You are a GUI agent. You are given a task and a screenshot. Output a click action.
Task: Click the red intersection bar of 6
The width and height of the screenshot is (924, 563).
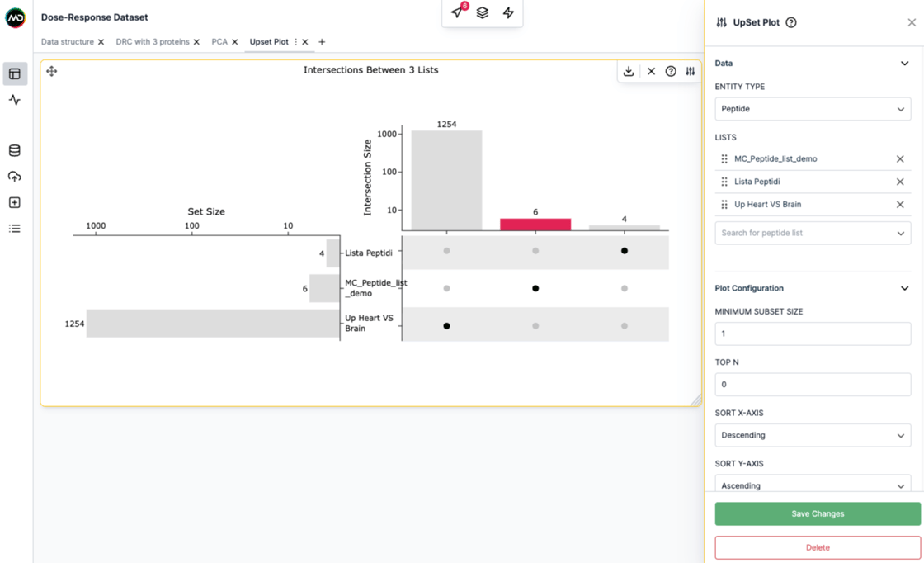[535, 225]
